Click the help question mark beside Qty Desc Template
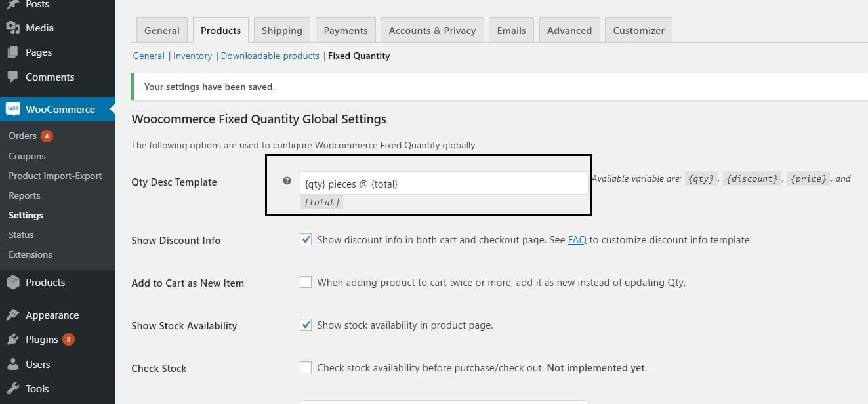868x404 pixels. point(287,180)
